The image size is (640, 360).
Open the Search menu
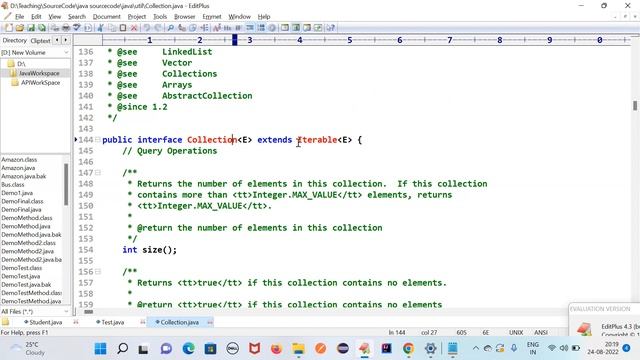pos(77,17)
